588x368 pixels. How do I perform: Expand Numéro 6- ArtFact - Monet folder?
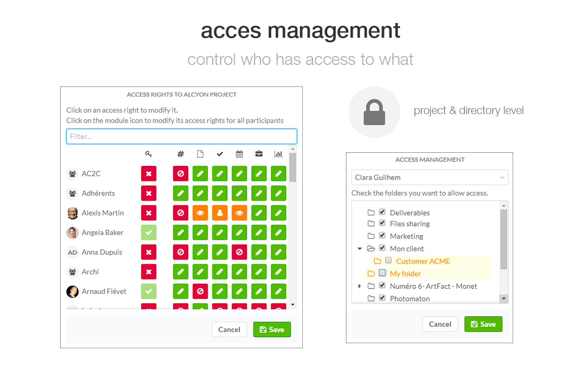(360, 286)
